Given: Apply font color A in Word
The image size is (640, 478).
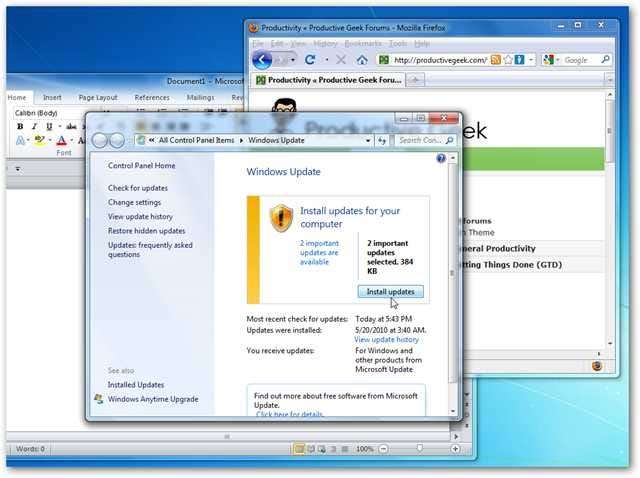Looking at the screenshot, I should pyautogui.click(x=61, y=140).
